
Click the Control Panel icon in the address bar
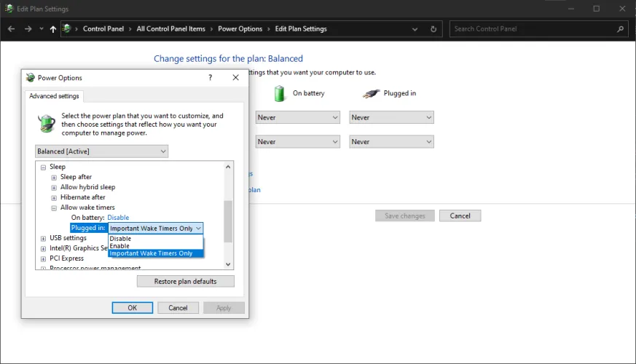point(67,29)
